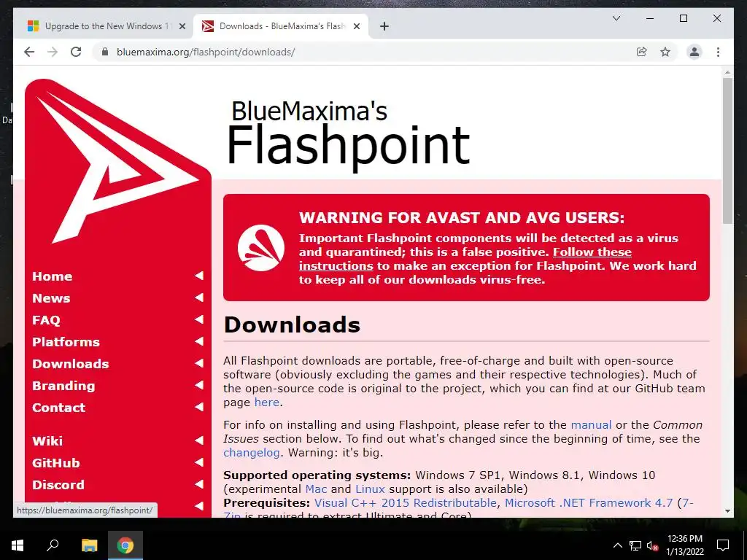Open the Follow these instructions link

[x=465, y=259]
